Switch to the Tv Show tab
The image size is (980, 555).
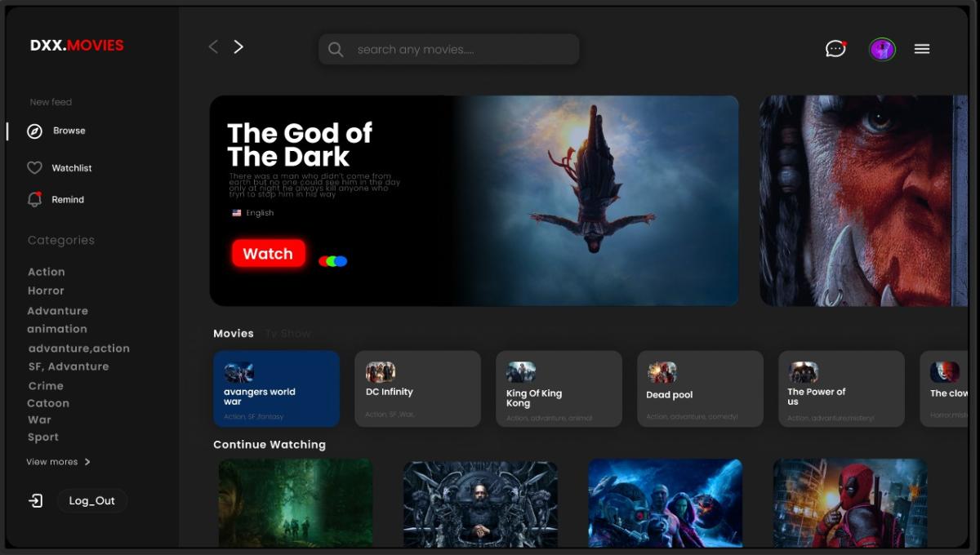[287, 334]
